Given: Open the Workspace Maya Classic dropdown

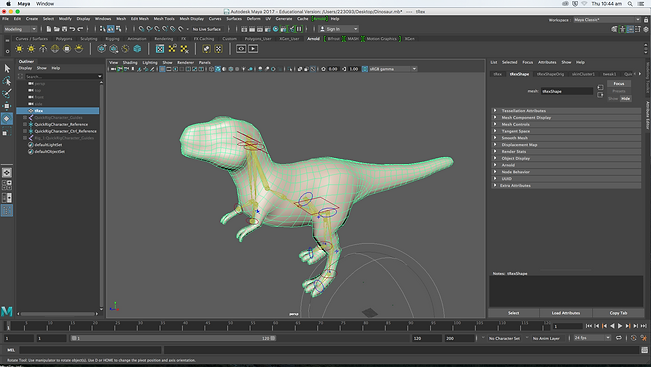Looking at the screenshot, I should 607,20.
